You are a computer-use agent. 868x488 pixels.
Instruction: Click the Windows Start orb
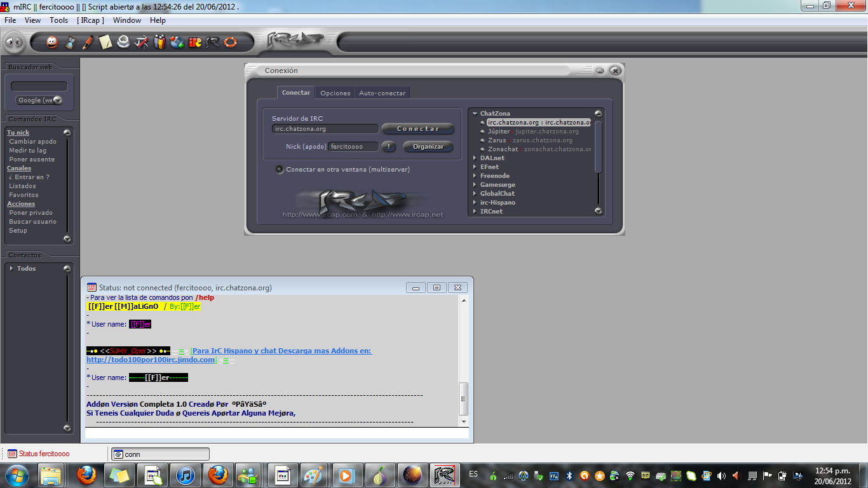[x=16, y=475]
